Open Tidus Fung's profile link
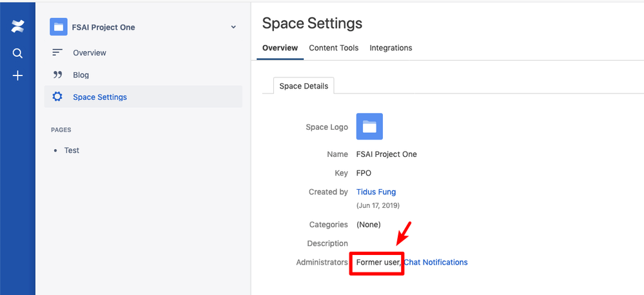Viewport: 644px width, 295px height. (376, 192)
